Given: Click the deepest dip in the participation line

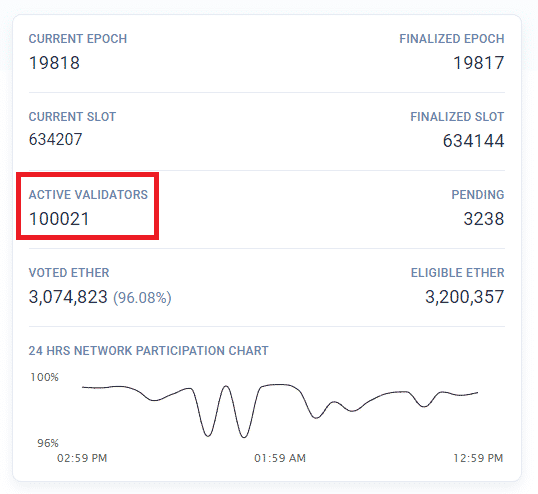Looking at the screenshot, I should [244, 437].
